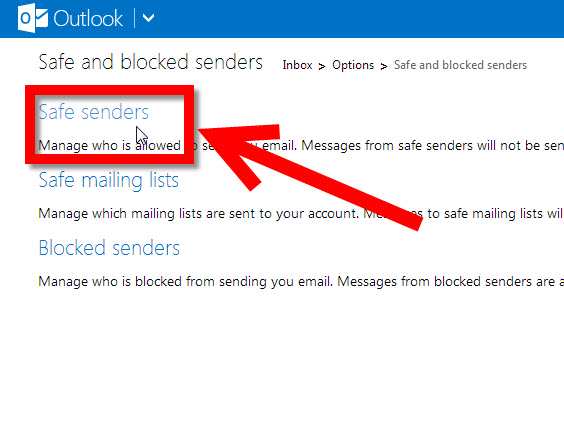Open the Blocked senders link

(109, 248)
